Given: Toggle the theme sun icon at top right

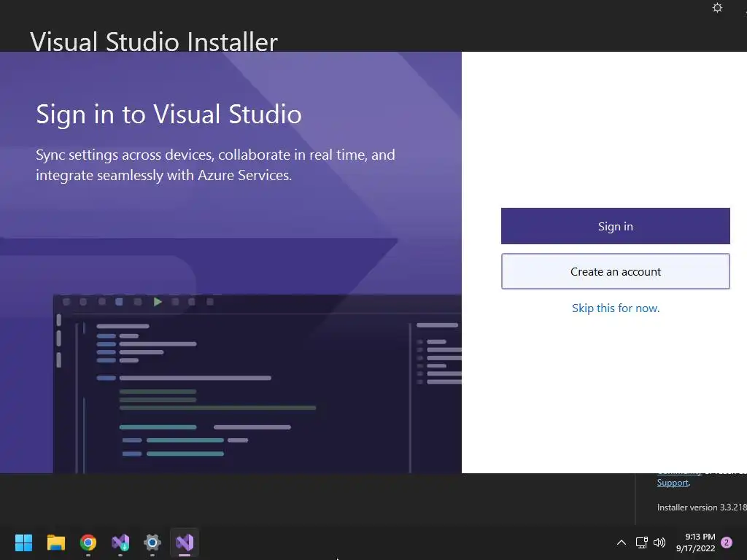Looking at the screenshot, I should pos(717,7).
